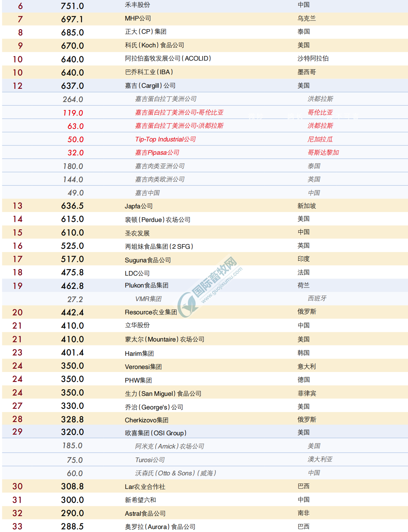408x532 pixels.
Task: Click the 新希望六和 company name
Action: [x=140, y=500]
